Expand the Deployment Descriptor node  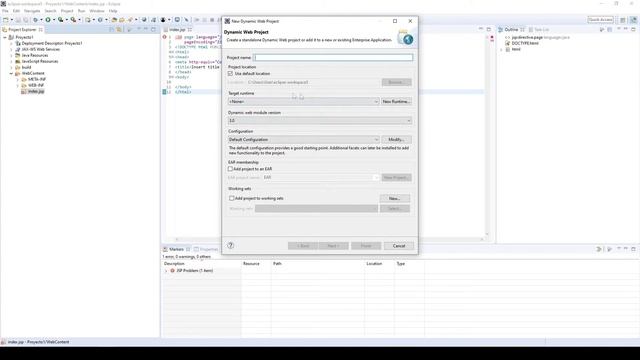[11, 43]
